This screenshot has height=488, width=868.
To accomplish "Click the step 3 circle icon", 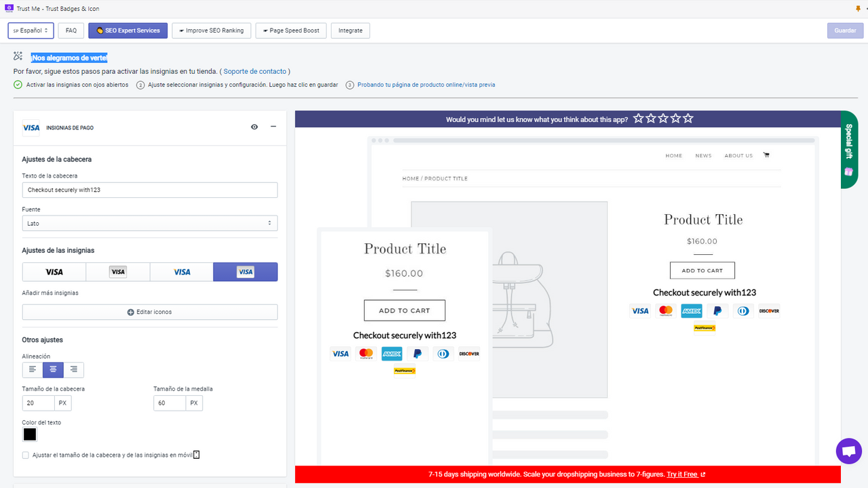I will tap(350, 85).
